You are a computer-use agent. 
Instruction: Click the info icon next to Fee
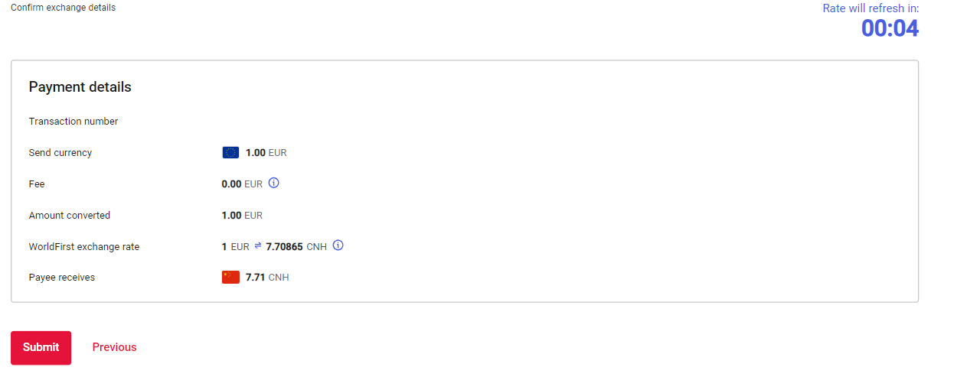tap(274, 184)
